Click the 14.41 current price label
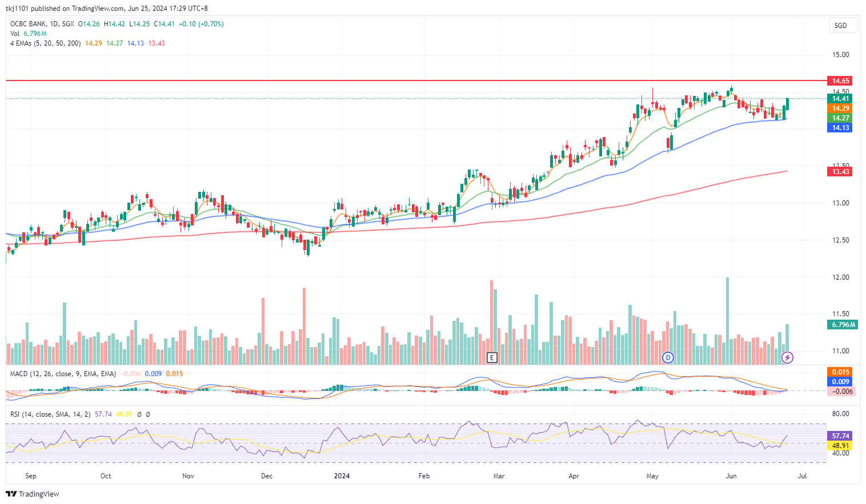The image size is (866, 504). point(840,99)
